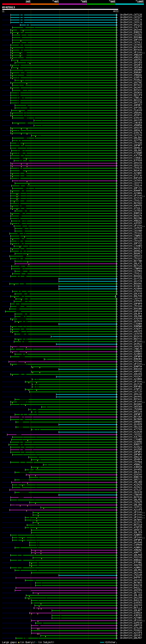The width and height of the screenshot is (146, 644).
Task: Click the UniRef100_Q42487 label
Action: pos(131,88)
